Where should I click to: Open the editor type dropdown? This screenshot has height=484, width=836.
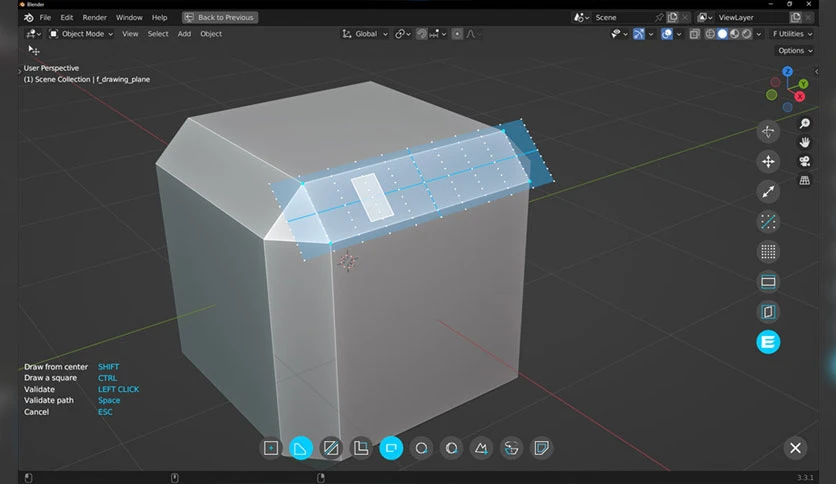pyautogui.click(x=34, y=34)
